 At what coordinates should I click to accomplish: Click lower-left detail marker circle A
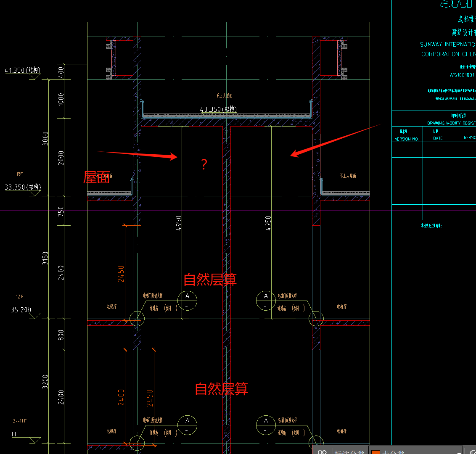187,425
